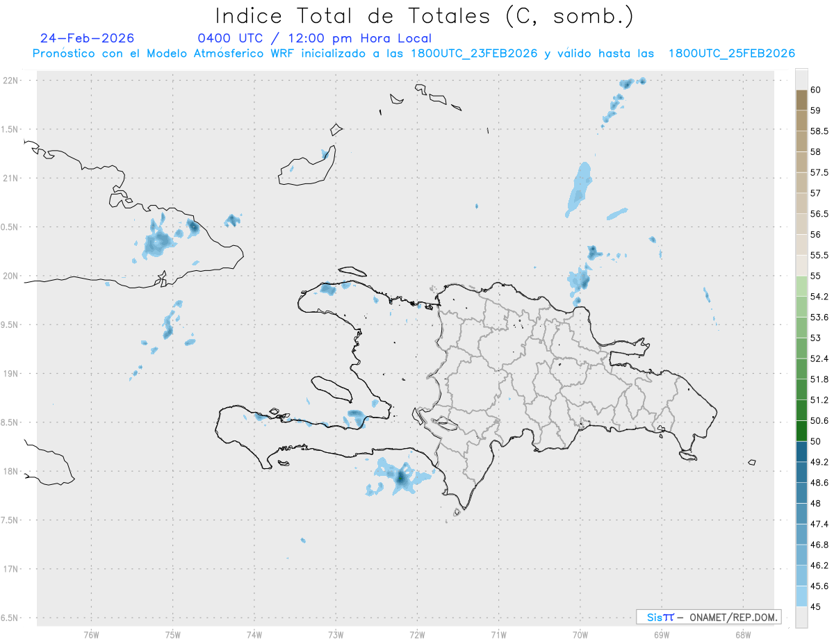The image size is (834, 644).
Task: Click the '18N' latitude label
Action: (x=11, y=471)
